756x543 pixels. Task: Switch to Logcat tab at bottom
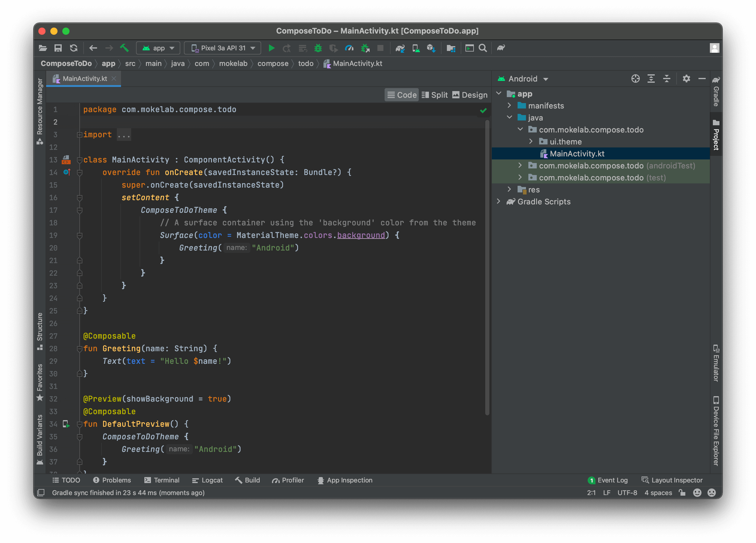click(x=208, y=479)
